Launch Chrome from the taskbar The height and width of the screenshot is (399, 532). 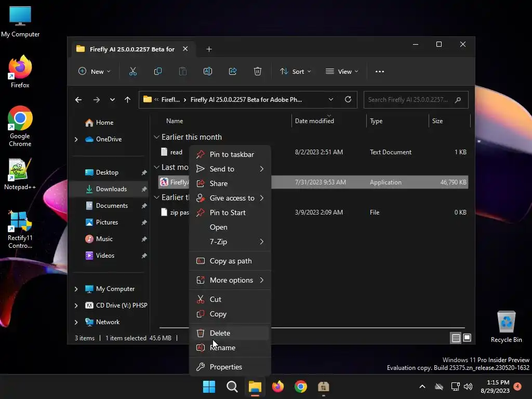[301, 387]
